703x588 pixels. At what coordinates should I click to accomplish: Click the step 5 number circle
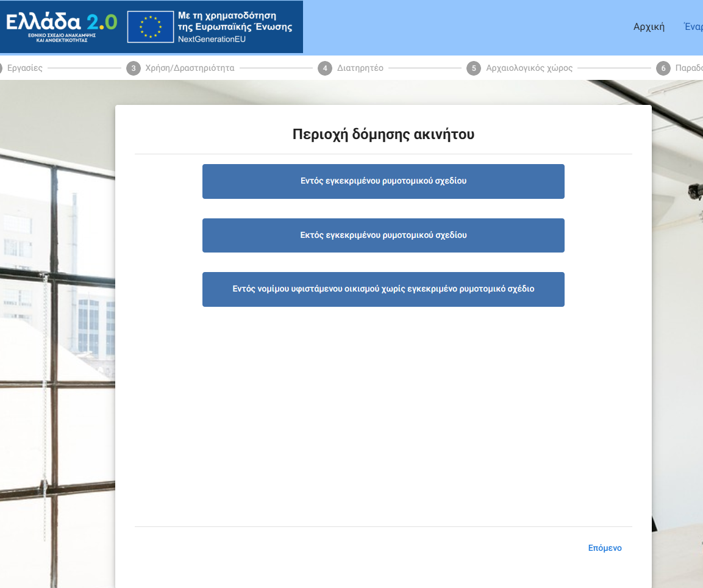[x=474, y=68]
